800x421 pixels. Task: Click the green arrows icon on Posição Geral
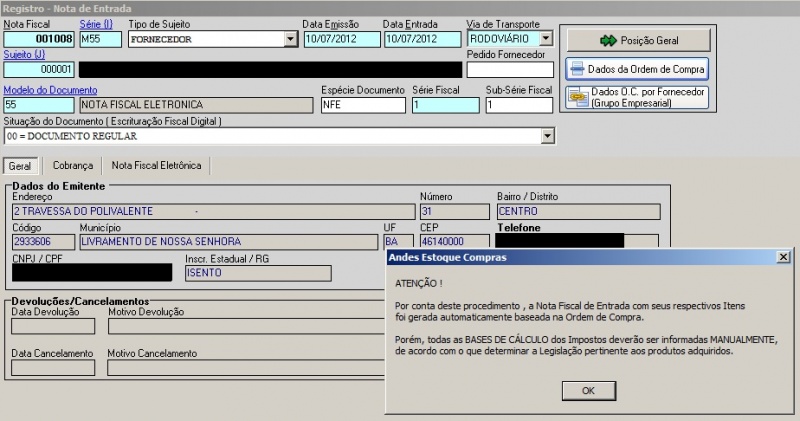pos(607,41)
